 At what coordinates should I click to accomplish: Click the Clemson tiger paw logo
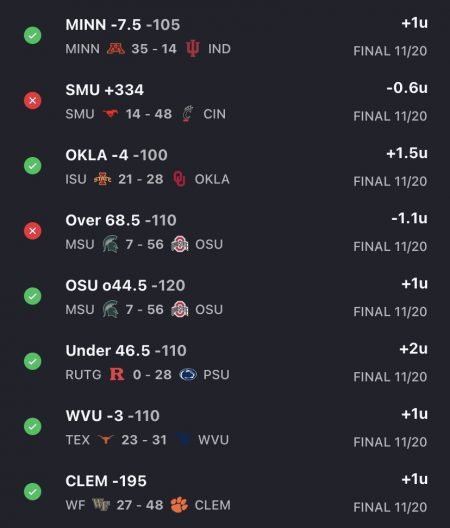click(x=179, y=505)
